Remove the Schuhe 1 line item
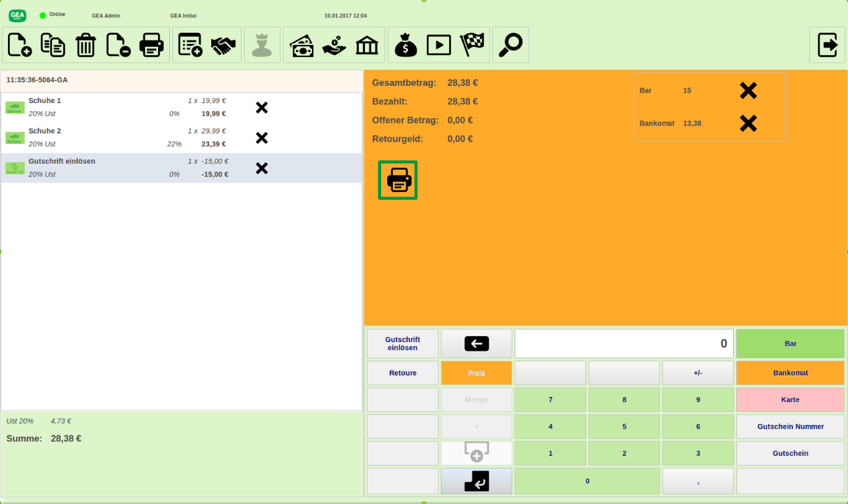The width and height of the screenshot is (848, 504). tap(262, 108)
